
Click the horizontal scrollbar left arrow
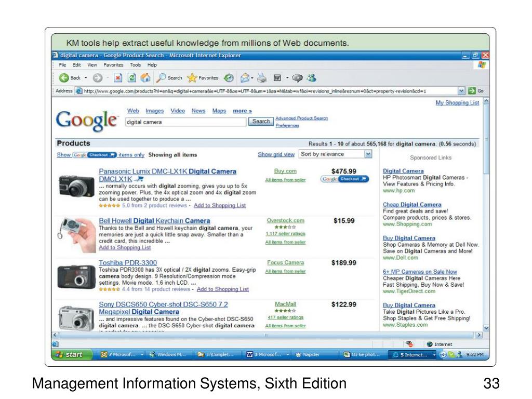click(55, 335)
